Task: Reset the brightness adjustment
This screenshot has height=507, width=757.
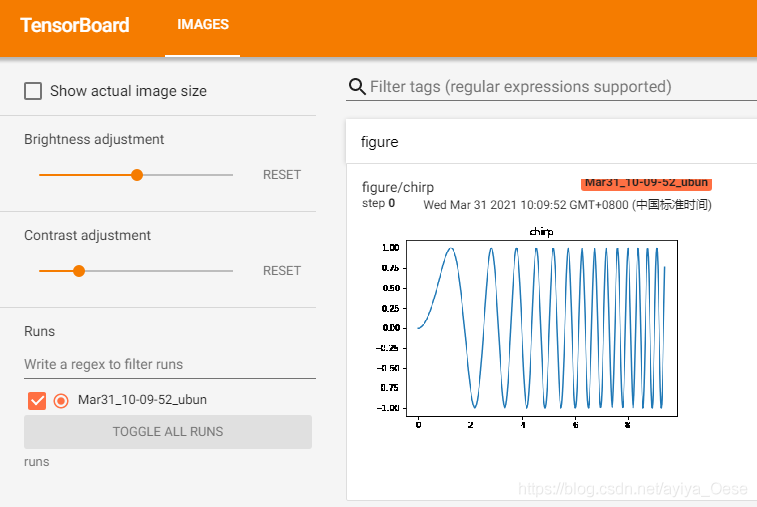Action: click(281, 175)
